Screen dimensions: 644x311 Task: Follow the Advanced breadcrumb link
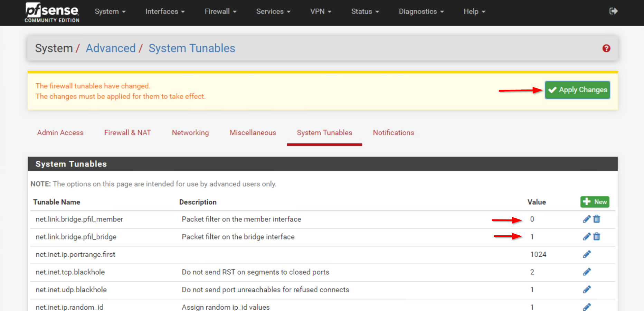pyautogui.click(x=111, y=48)
